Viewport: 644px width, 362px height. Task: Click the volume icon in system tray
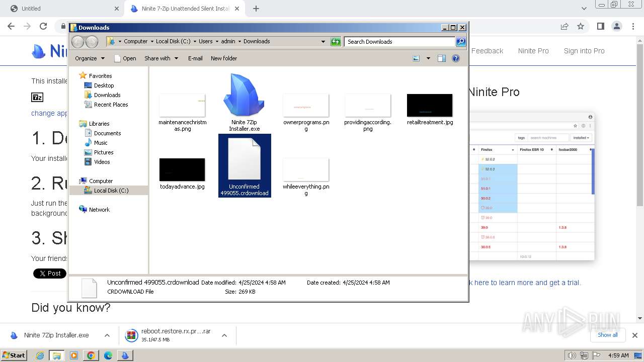coord(572,355)
